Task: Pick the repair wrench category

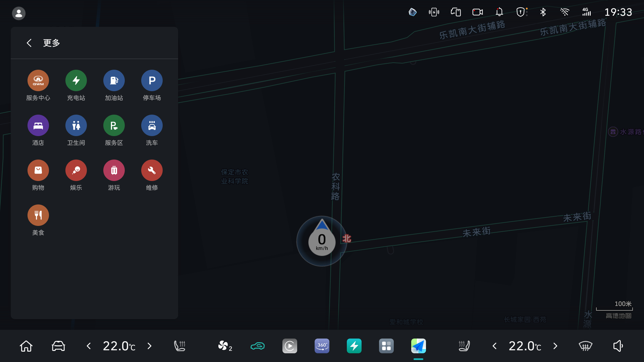Action: point(152,170)
